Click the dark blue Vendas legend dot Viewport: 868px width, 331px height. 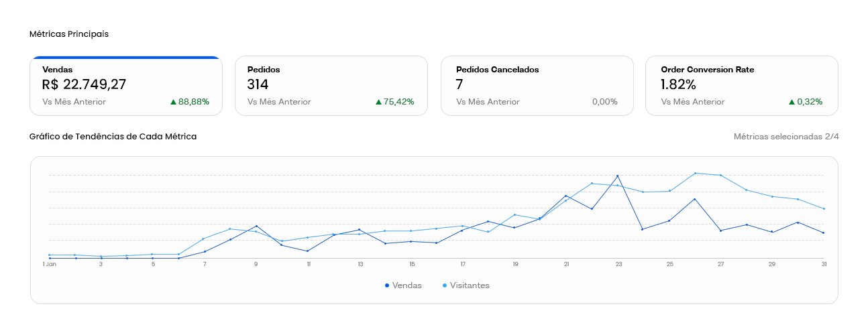387,285
